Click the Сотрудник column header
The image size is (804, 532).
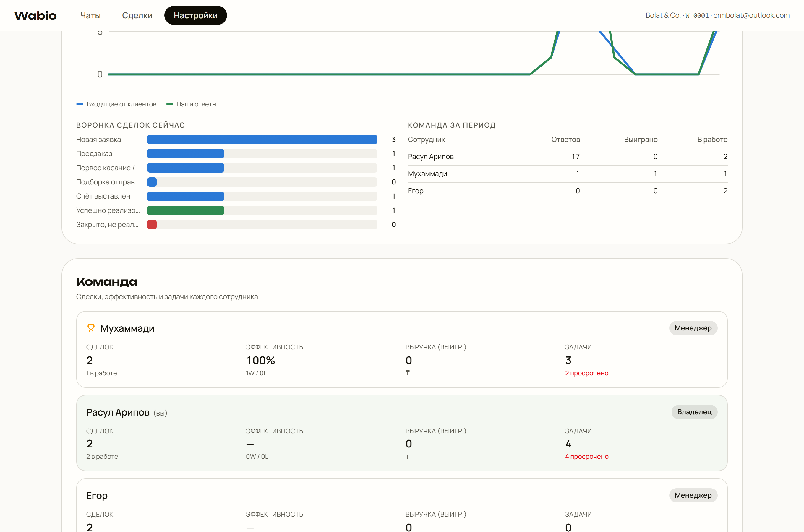click(427, 140)
